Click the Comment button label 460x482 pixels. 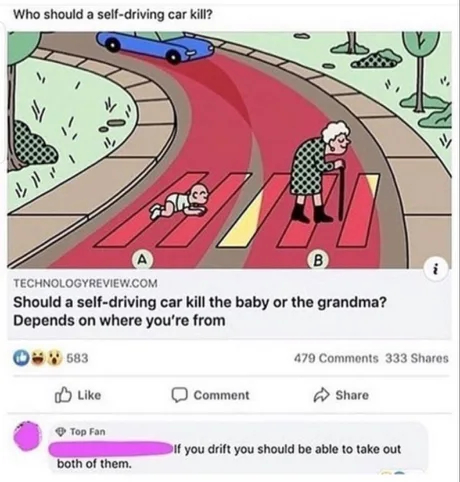(222, 395)
